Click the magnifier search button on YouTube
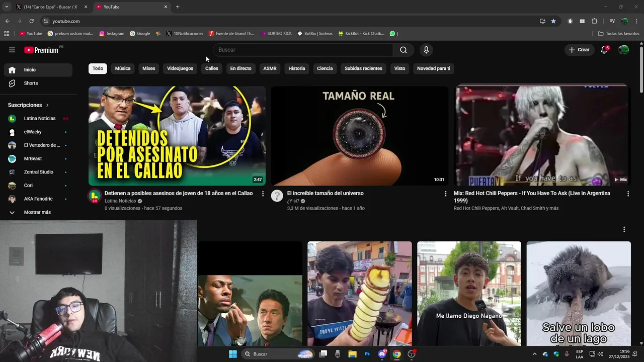 pyautogui.click(x=404, y=50)
